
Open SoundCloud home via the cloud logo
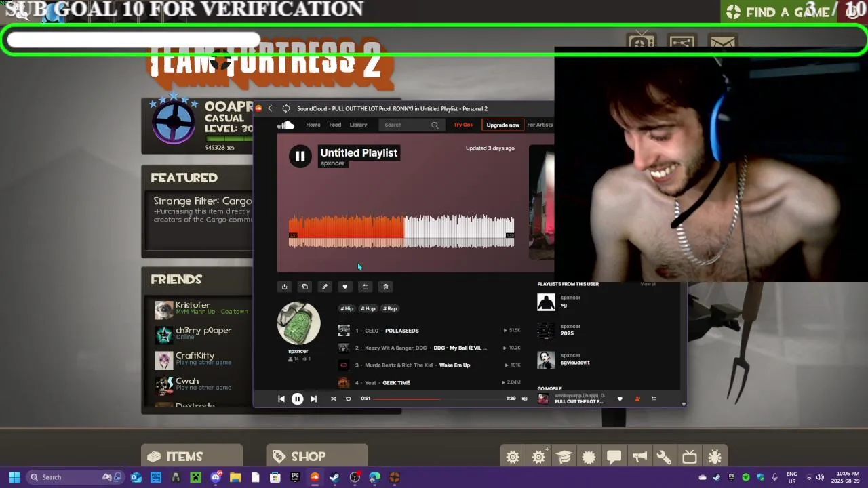(285, 125)
